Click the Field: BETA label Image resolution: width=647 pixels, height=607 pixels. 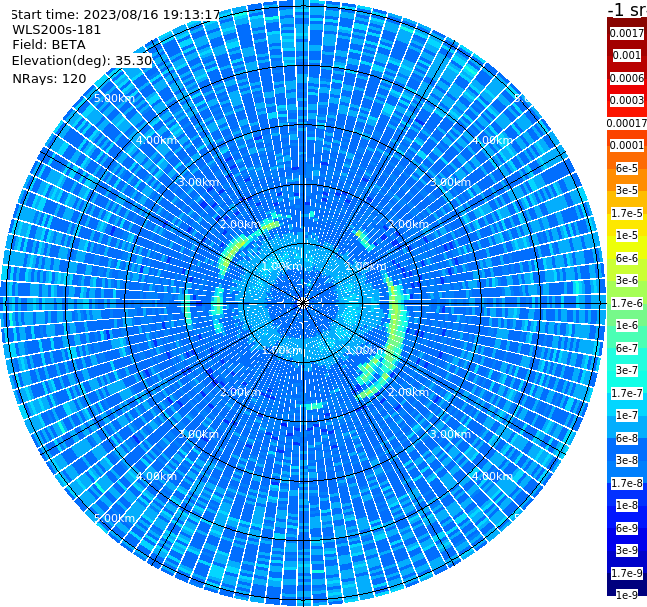point(49,45)
